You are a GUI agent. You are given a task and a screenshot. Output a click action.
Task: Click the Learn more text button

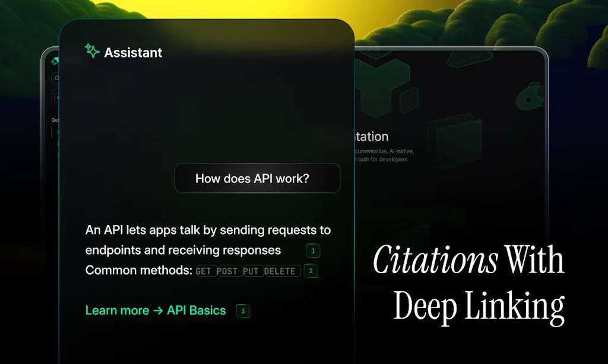coord(117,310)
